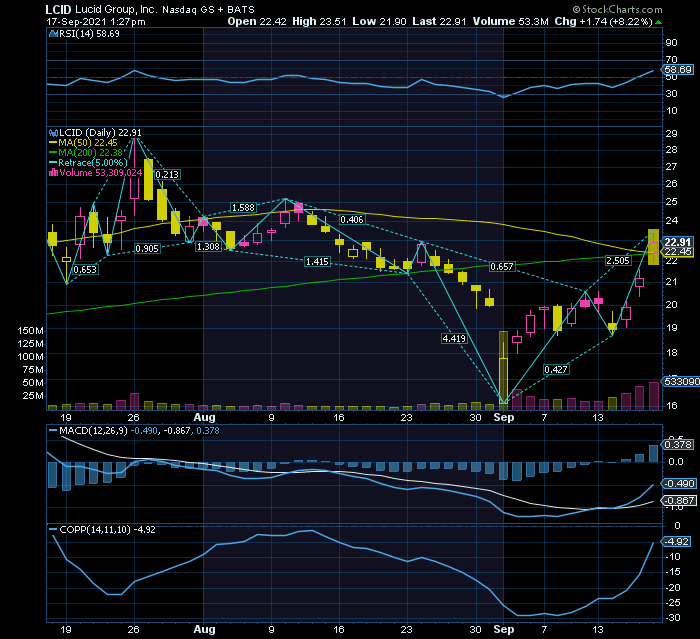Click the Sep month label on the price-panel axis
This screenshot has height=639, width=700.
[x=504, y=418]
